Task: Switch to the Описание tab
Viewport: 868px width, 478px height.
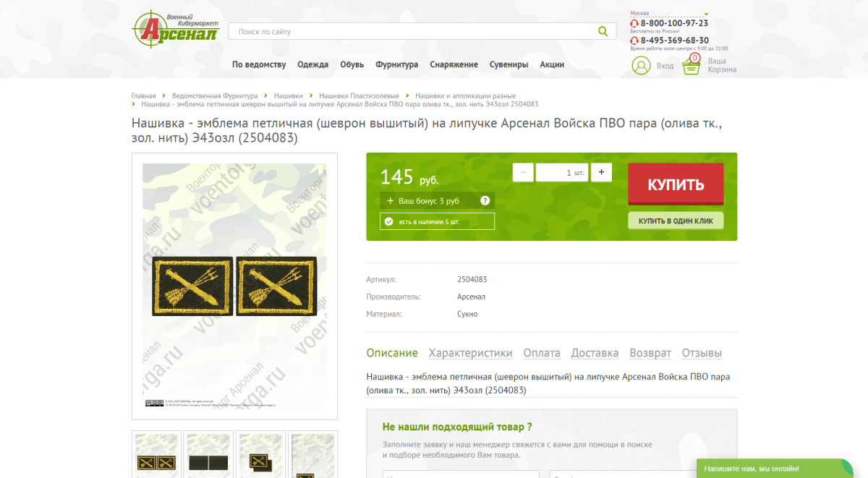Action: tap(392, 353)
